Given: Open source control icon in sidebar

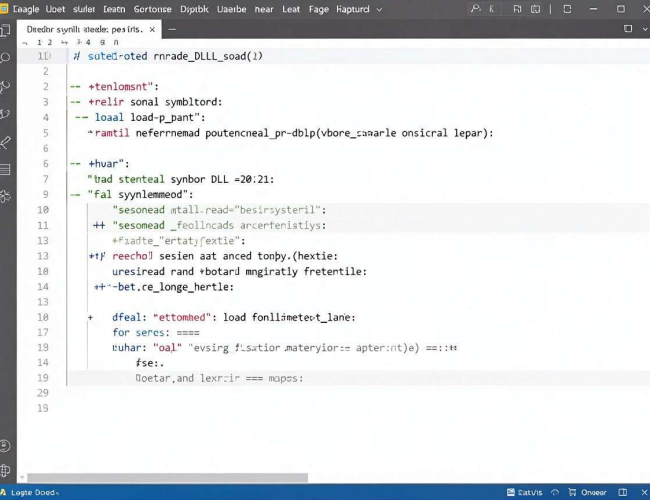Looking at the screenshot, I should (x=5, y=86).
